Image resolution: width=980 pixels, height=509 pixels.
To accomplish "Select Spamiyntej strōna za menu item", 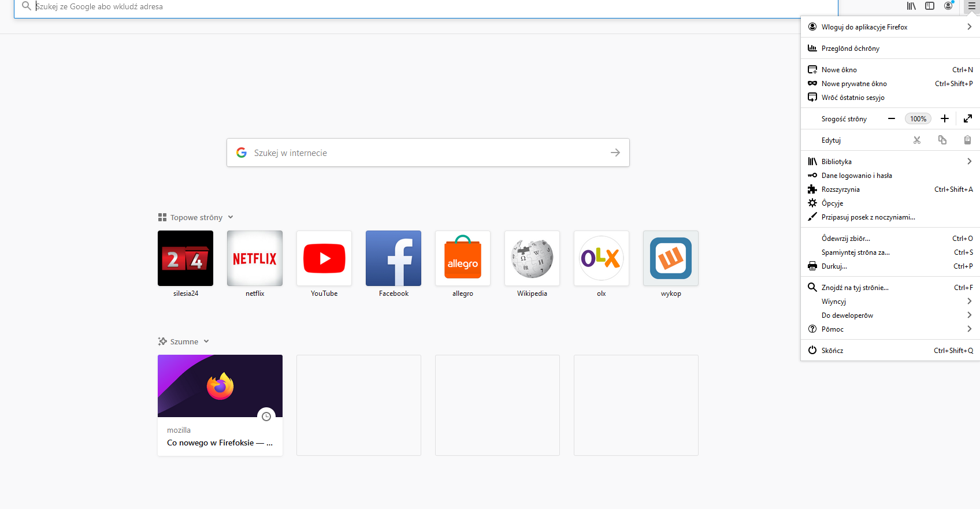I will click(x=890, y=252).
